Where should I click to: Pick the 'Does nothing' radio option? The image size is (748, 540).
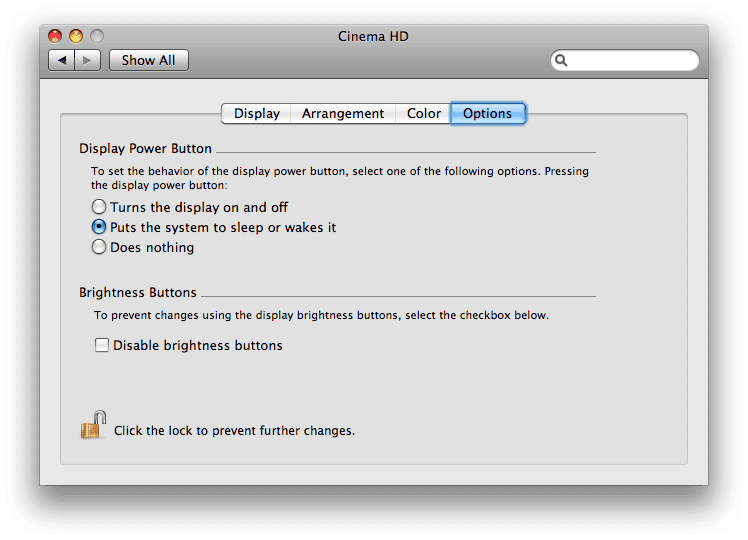pyautogui.click(x=99, y=247)
